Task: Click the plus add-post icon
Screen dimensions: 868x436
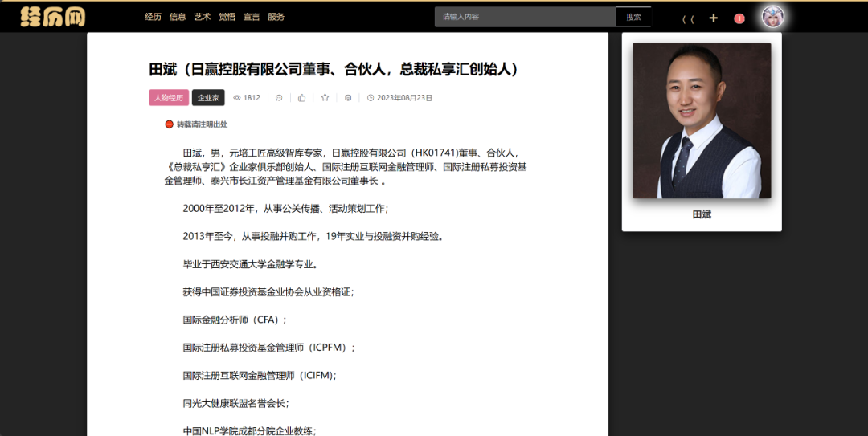Action: [x=713, y=18]
